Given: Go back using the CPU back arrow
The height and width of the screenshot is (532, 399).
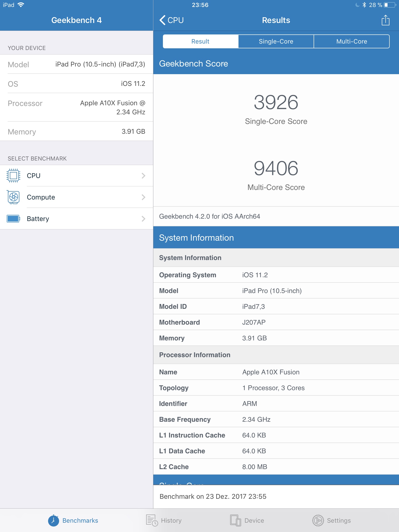Looking at the screenshot, I should (x=163, y=20).
